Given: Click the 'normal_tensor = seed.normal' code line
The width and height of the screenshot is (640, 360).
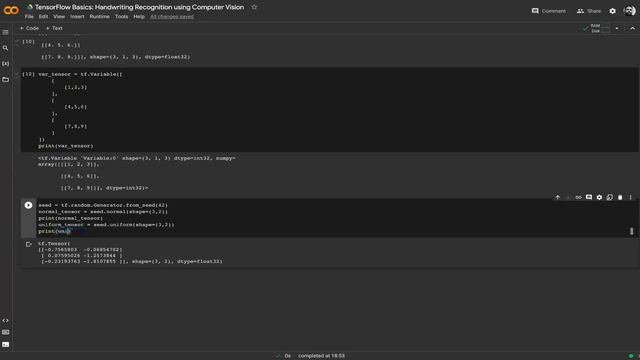Looking at the screenshot, I should click(x=103, y=211).
